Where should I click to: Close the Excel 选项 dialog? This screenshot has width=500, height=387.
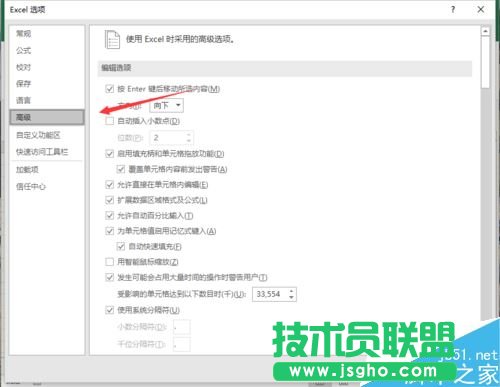(x=481, y=10)
